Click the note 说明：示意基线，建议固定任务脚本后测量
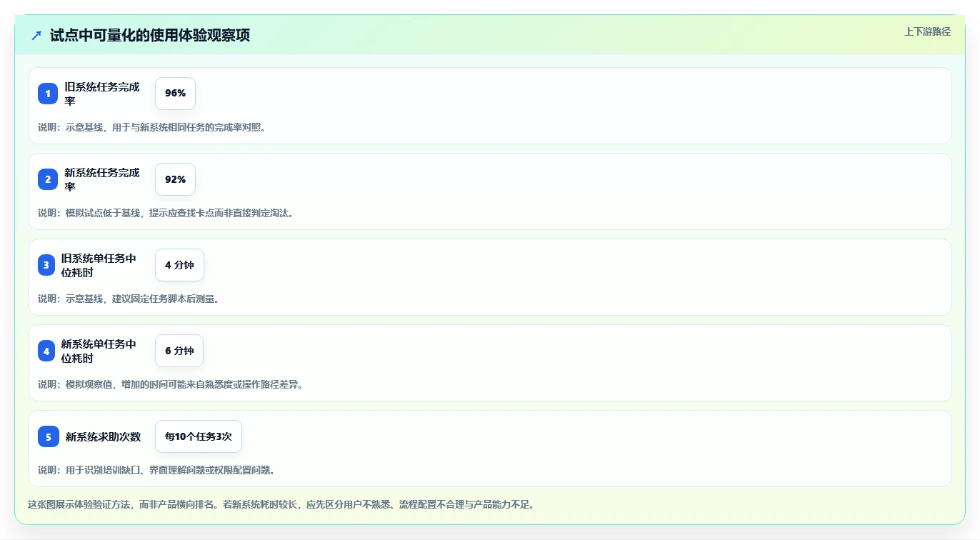Viewport: 980px width, 540px height. [129, 299]
